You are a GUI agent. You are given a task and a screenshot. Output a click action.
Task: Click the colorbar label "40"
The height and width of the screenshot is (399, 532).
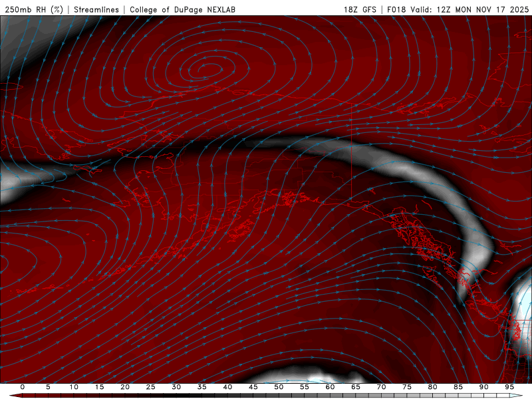tap(227, 387)
